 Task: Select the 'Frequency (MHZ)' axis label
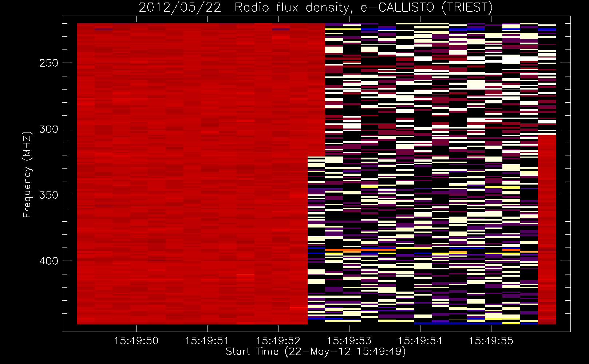pyautogui.click(x=27, y=175)
